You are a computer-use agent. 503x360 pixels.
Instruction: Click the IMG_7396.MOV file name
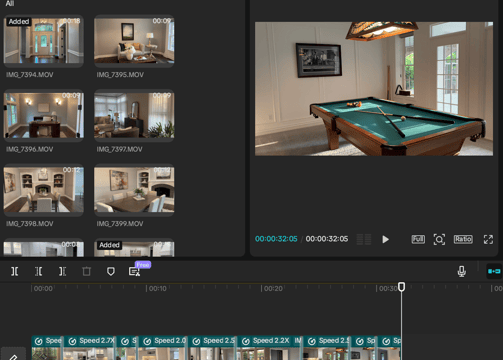tap(30, 149)
